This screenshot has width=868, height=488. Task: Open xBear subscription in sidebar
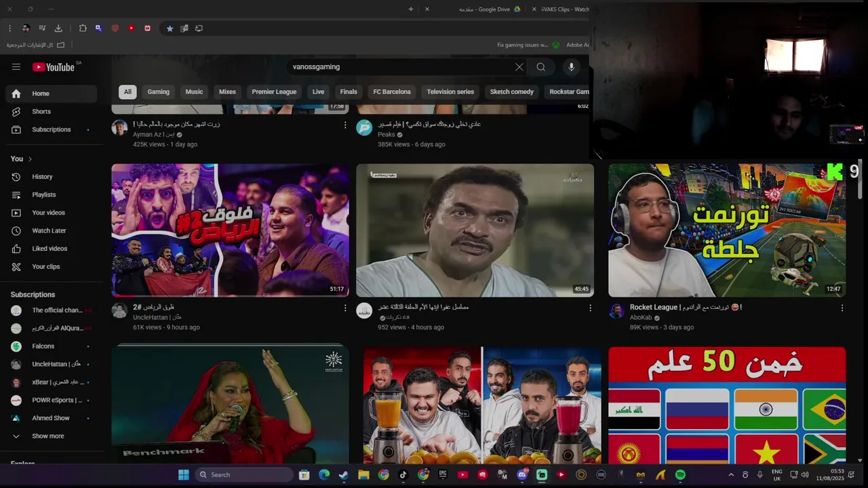tap(52, 382)
